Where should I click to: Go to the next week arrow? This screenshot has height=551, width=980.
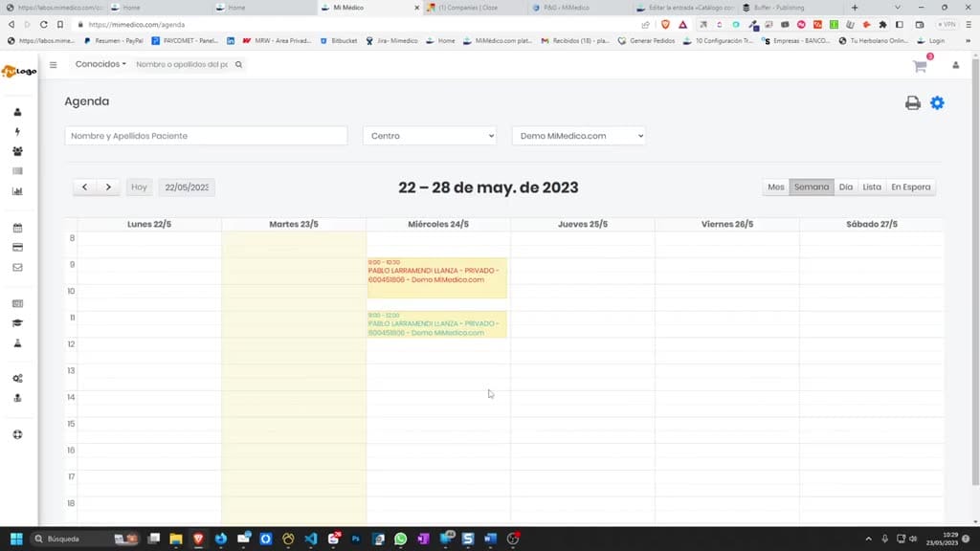tap(108, 187)
